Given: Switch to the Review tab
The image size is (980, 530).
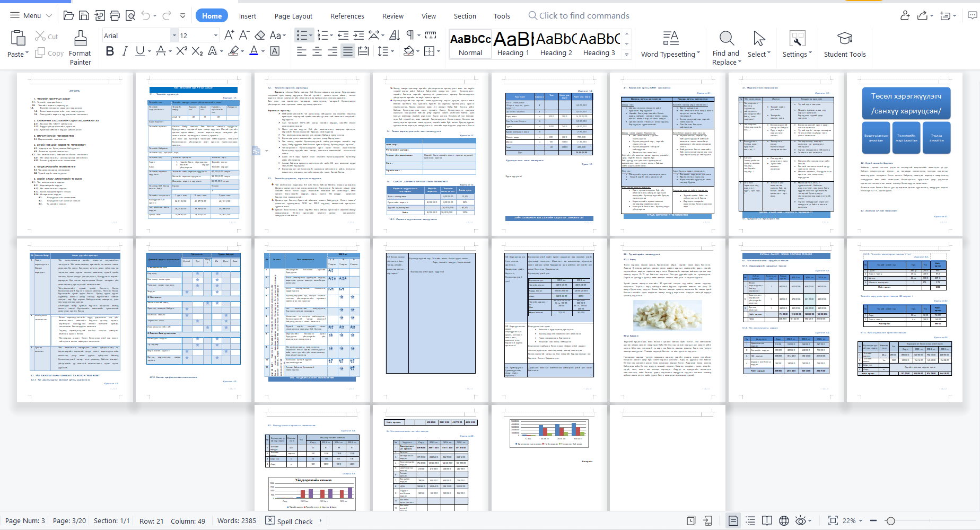Looking at the screenshot, I should point(393,16).
